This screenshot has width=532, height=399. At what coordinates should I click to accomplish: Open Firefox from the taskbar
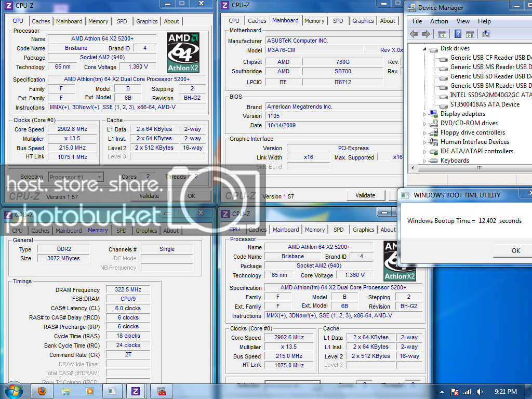tap(42, 391)
